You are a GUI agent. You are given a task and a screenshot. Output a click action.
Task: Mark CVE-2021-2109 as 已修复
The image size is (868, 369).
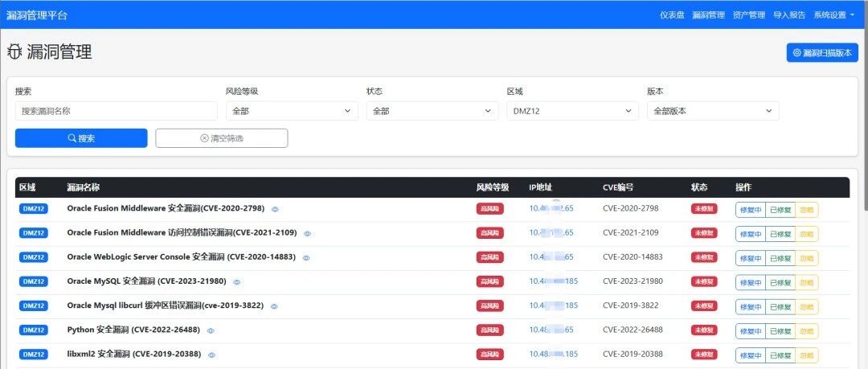click(780, 234)
